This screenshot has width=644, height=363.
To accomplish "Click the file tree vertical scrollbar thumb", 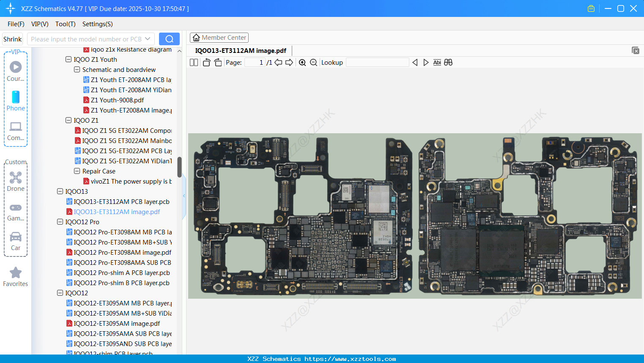I will [179, 167].
